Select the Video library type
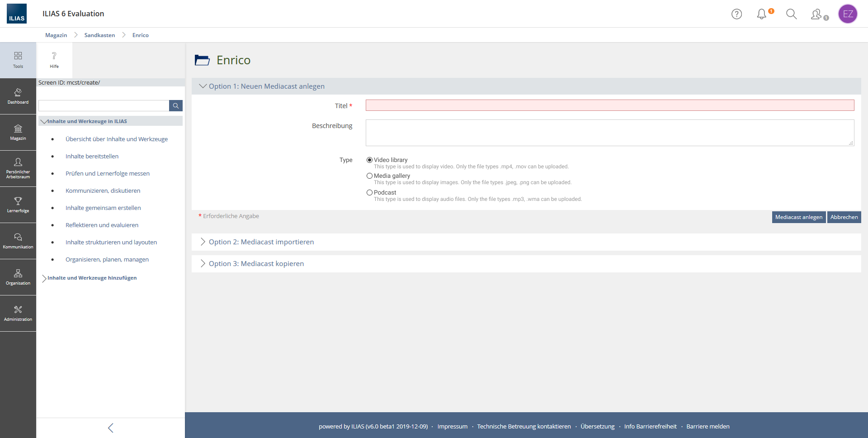Image resolution: width=868 pixels, height=438 pixels. pyautogui.click(x=369, y=160)
